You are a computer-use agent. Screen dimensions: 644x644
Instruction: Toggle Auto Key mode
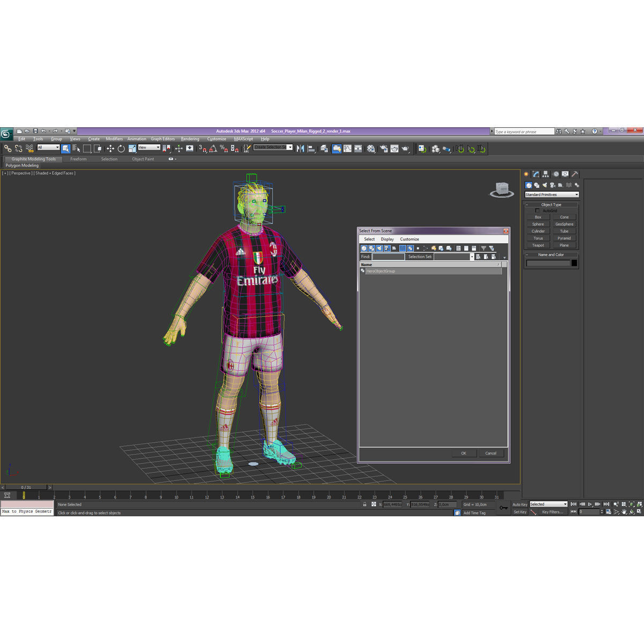[520, 504]
